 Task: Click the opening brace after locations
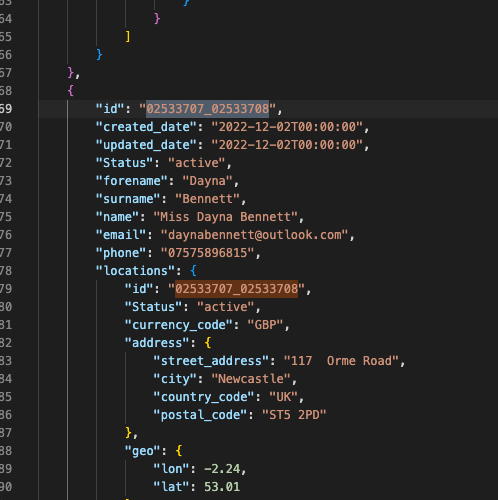pos(193,271)
